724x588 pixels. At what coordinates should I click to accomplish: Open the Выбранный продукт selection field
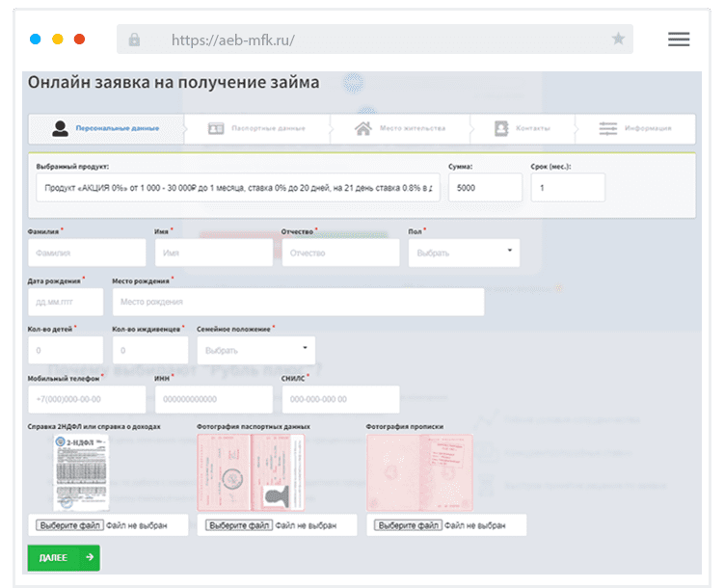pyautogui.click(x=237, y=188)
